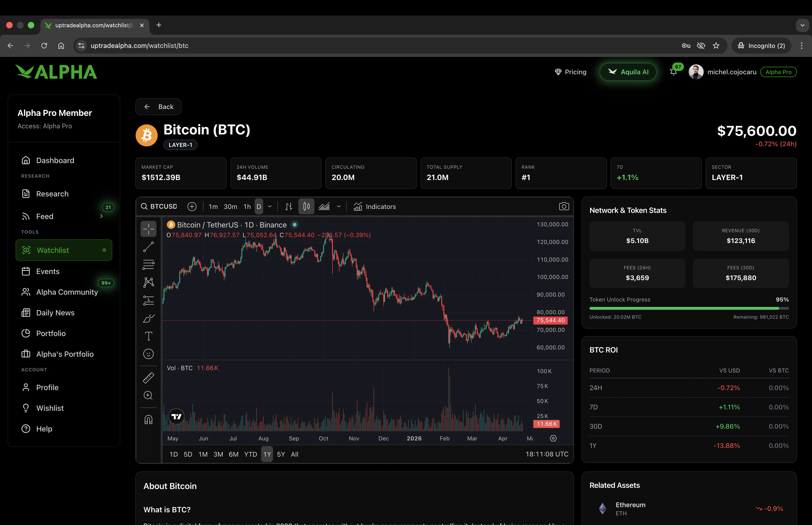Set chart range to YTD
The width and height of the screenshot is (812, 525).
250,454
